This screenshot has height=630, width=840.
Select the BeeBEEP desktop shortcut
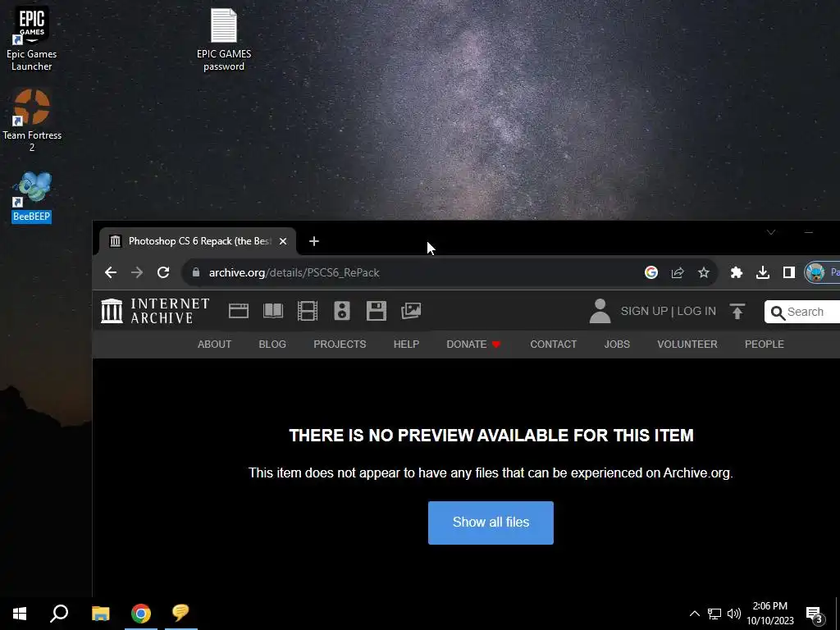click(32, 197)
